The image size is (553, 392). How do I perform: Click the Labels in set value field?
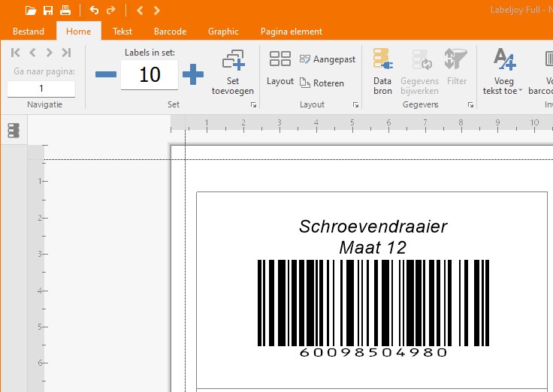coord(150,74)
